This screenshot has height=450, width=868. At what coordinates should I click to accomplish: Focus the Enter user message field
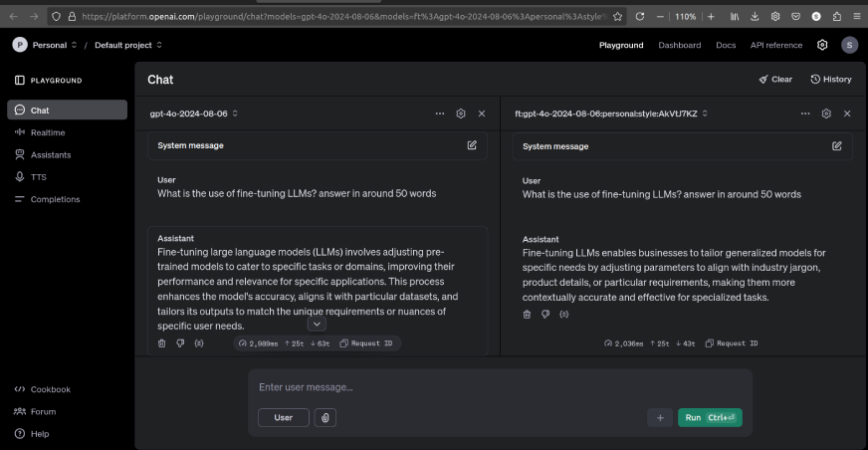(x=500, y=387)
